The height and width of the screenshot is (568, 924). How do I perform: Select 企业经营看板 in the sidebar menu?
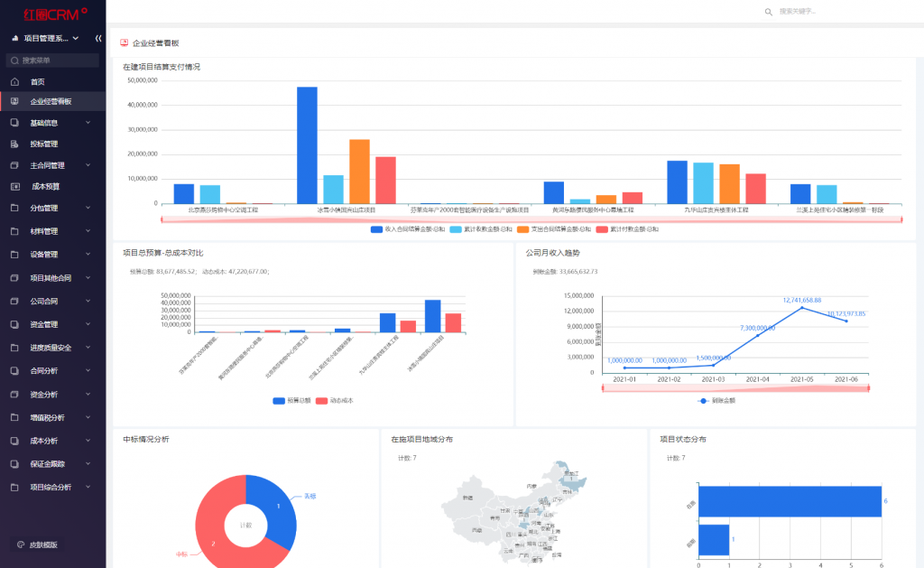coord(51,102)
